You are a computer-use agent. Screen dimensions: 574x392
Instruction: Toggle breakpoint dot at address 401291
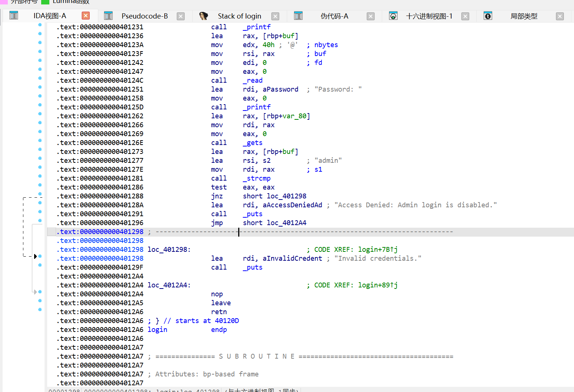tap(40, 212)
